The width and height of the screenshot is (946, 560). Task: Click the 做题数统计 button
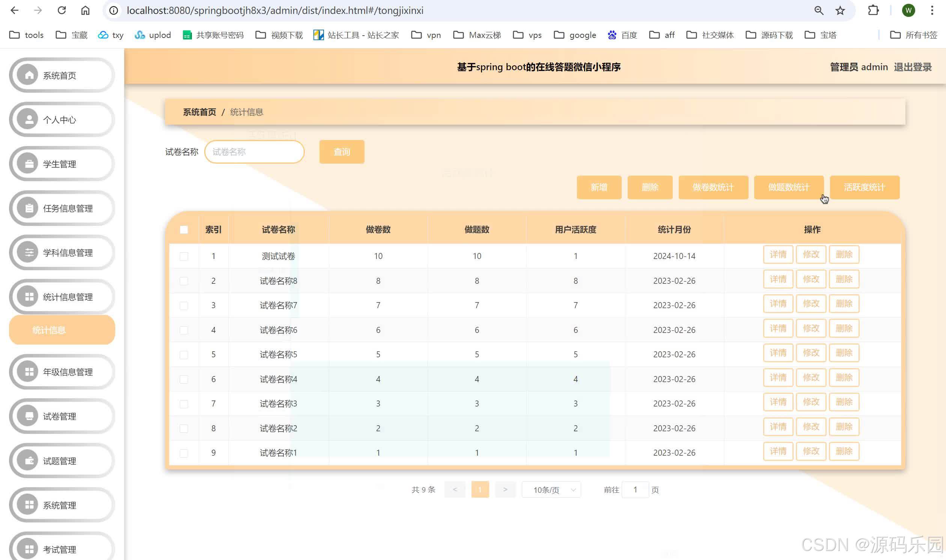click(x=788, y=188)
